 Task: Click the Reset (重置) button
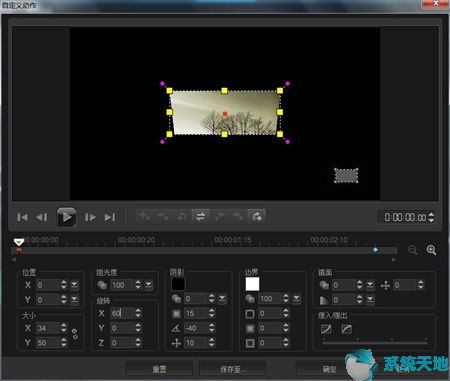[x=159, y=369]
